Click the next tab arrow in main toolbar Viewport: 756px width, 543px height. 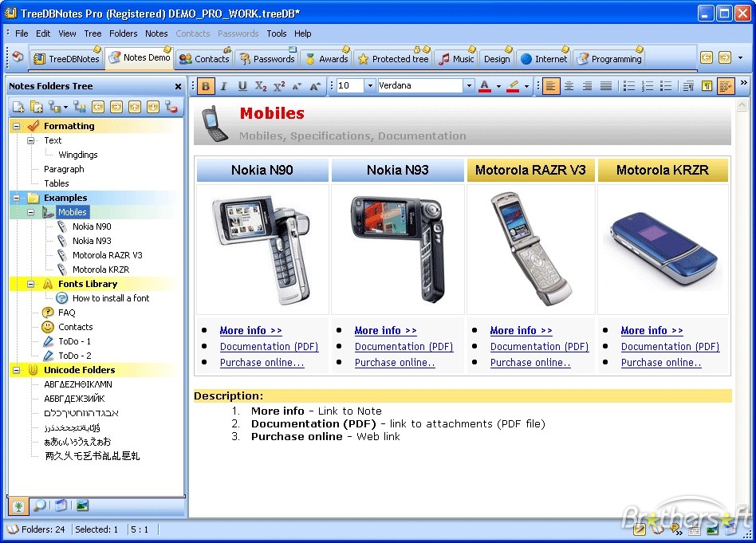(725, 57)
